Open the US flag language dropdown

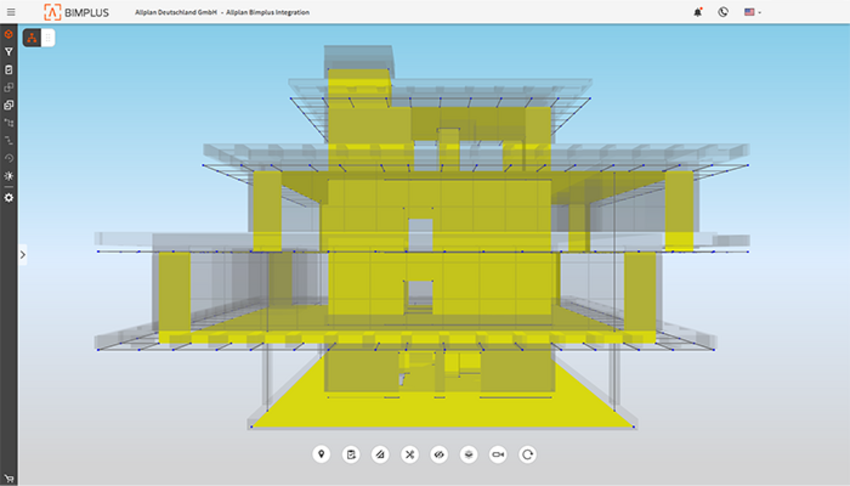(x=752, y=12)
